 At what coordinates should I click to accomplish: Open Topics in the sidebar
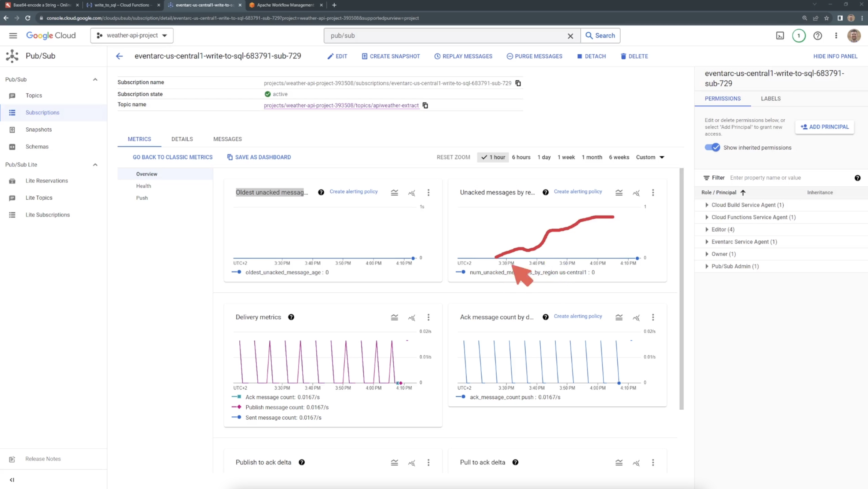[x=34, y=95]
